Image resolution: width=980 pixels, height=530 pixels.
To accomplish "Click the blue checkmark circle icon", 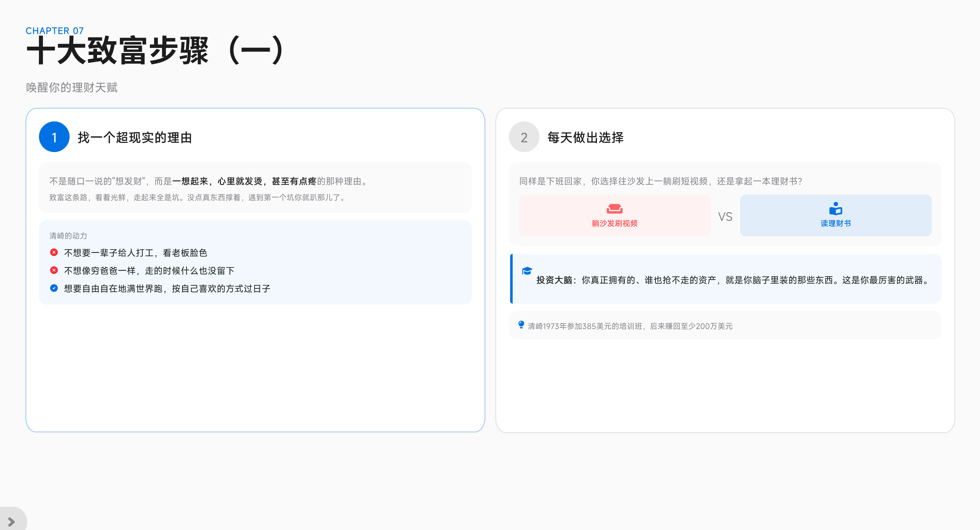I will (x=54, y=288).
